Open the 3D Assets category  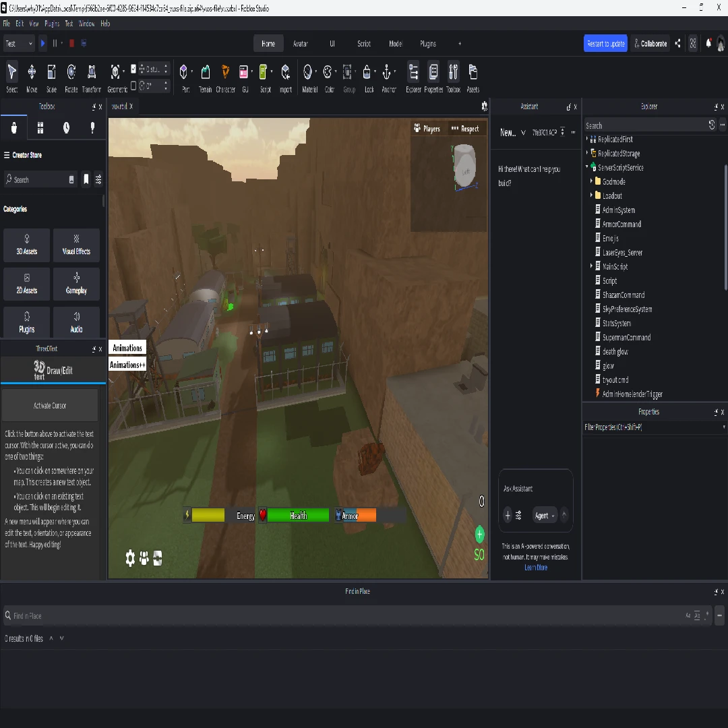click(26, 245)
